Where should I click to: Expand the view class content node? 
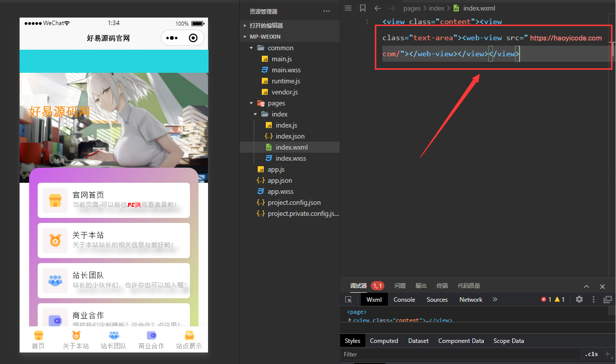pos(350,320)
